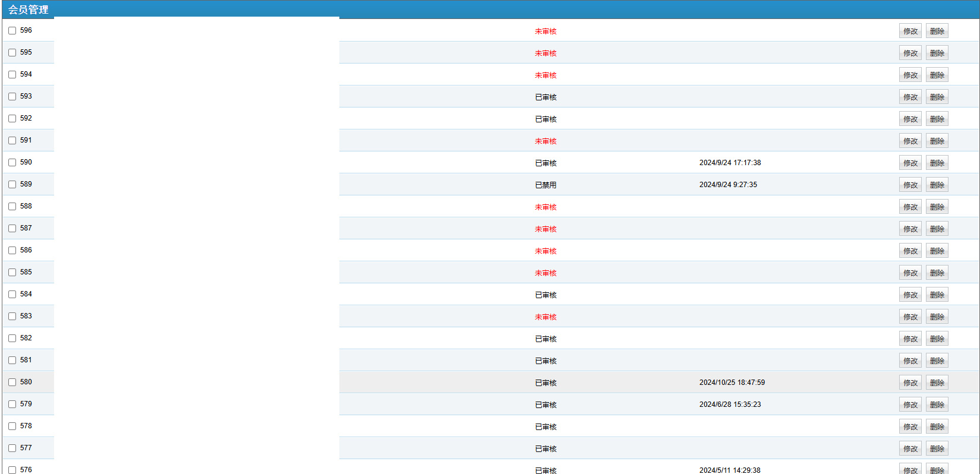Modify member 580 with 修改 button
This screenshot has width=980, height=474.
pyautogui.click(x=910, y=383)
